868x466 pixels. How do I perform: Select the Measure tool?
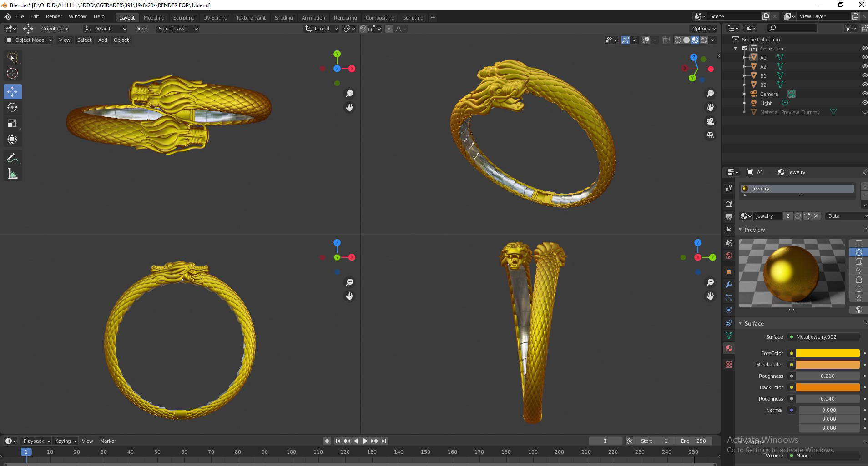click(12, 174)
